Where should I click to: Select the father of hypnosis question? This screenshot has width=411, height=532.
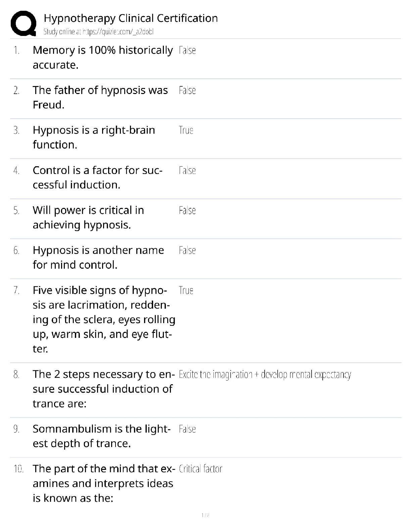point(100,97)
